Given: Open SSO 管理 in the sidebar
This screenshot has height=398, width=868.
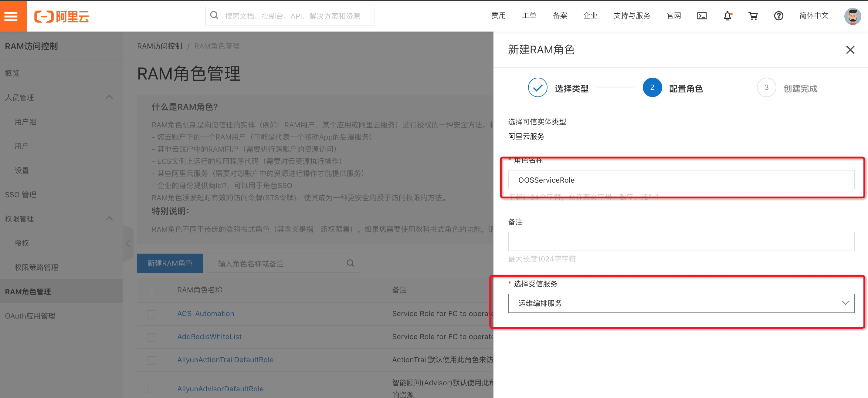Looking at the screenshot, I should (x=21, y=194).
